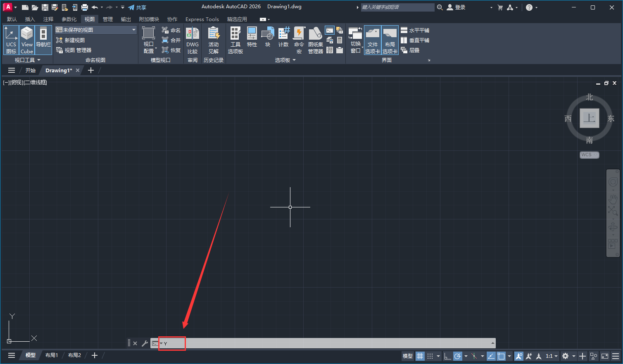Click the 命名 viewports button
This screenshot has width=623, height=364.
tap(171, 30)
